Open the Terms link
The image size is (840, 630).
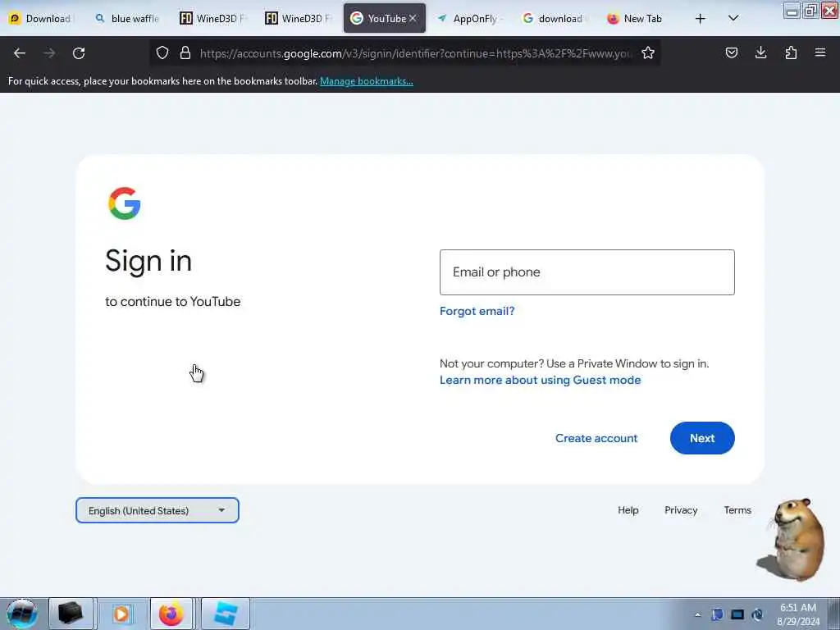(x=737, y=510)
